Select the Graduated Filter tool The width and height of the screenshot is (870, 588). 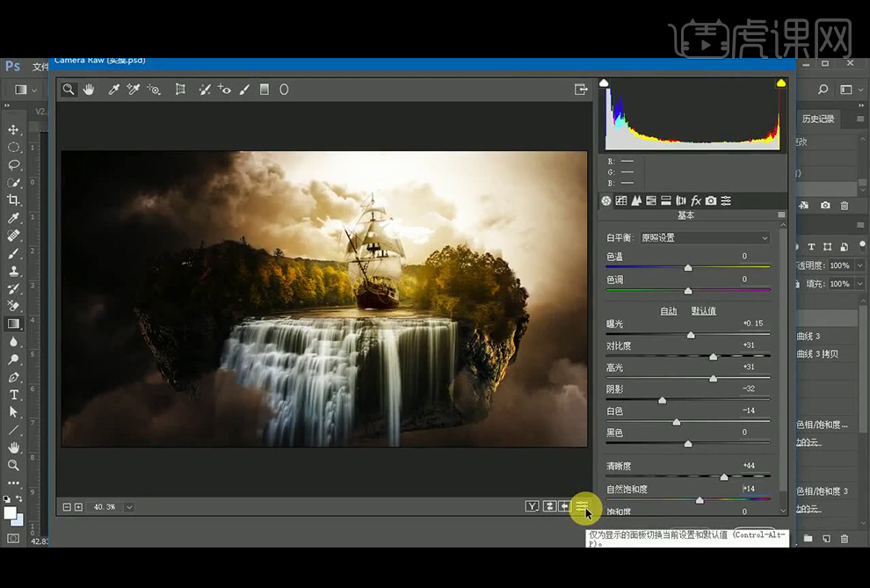pyautogui.click(x=264, y=90)
